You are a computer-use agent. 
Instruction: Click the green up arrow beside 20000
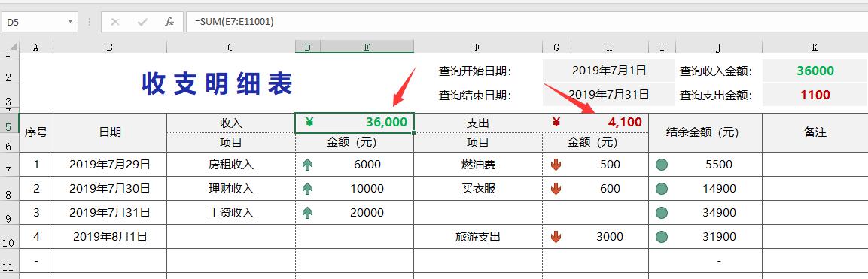pos(308,213)
